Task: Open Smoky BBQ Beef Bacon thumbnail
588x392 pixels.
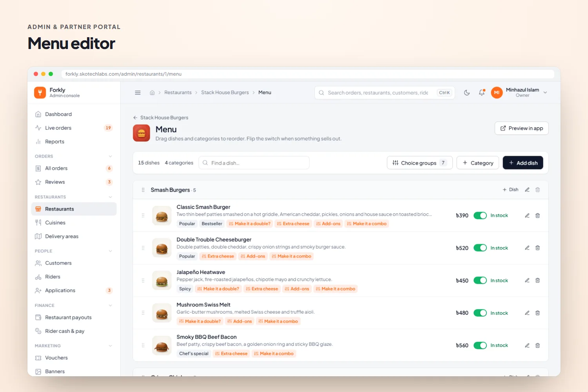Action: pyautogui.click(x=162, y=345)
